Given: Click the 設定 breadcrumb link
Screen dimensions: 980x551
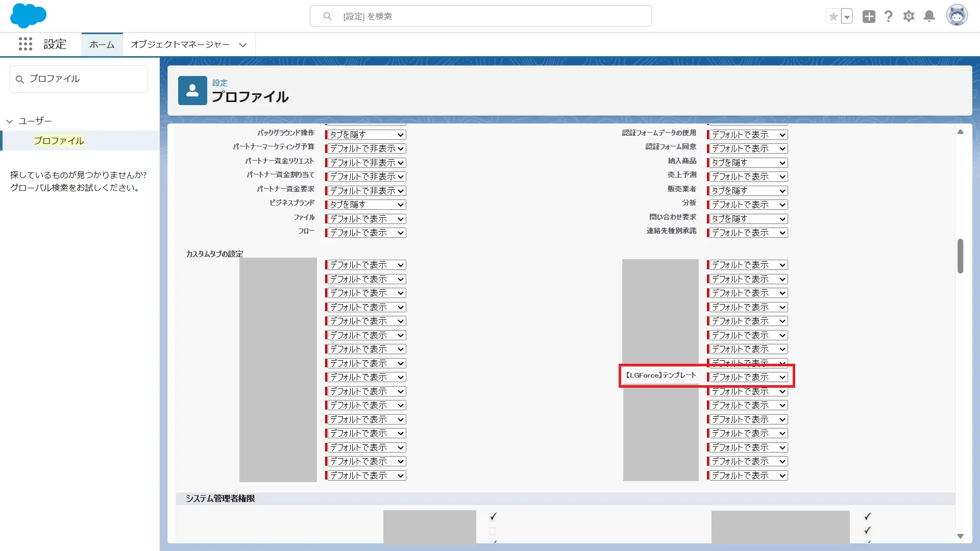Looking at the screenshot, I should point(220,83).
